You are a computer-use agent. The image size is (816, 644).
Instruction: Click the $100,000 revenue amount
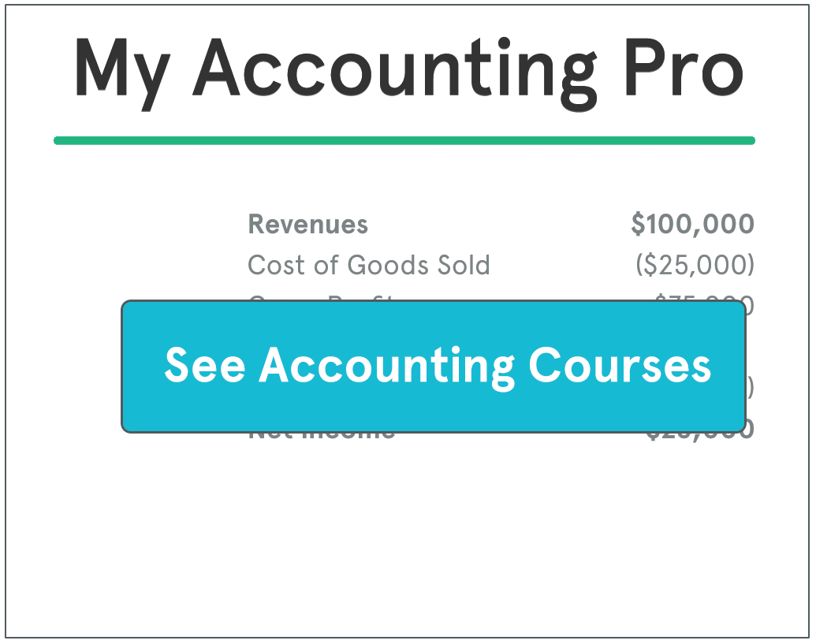692,225
